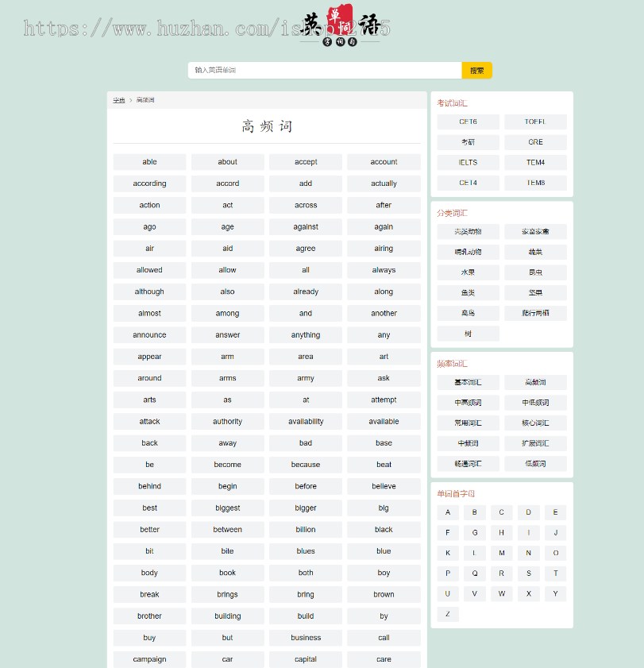Open the word "according"

pyautogui.click(x=149, y=183)
